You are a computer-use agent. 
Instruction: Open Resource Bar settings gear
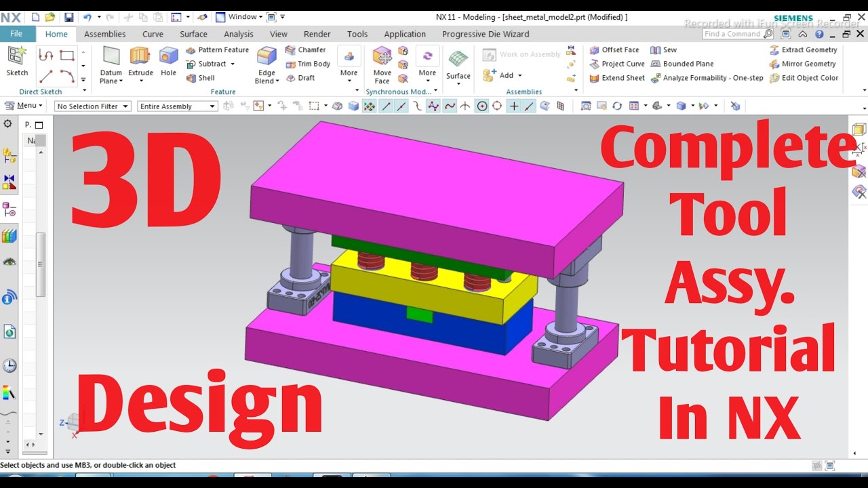click(8, 124)
